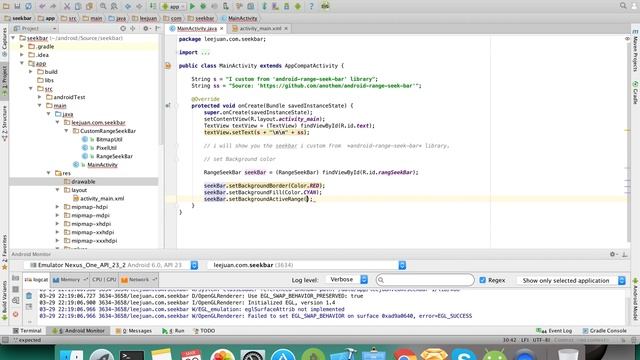
Task: Open Show only selected application dropdown
Action: 571,280
